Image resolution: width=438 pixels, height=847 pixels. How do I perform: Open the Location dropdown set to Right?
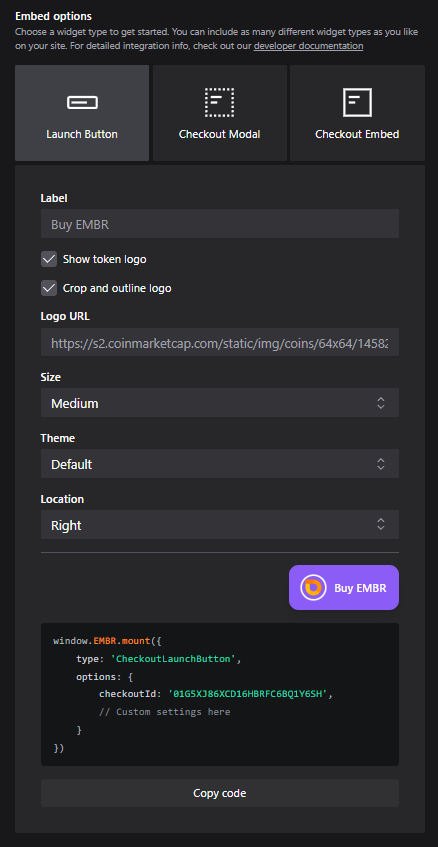(220, 525)
